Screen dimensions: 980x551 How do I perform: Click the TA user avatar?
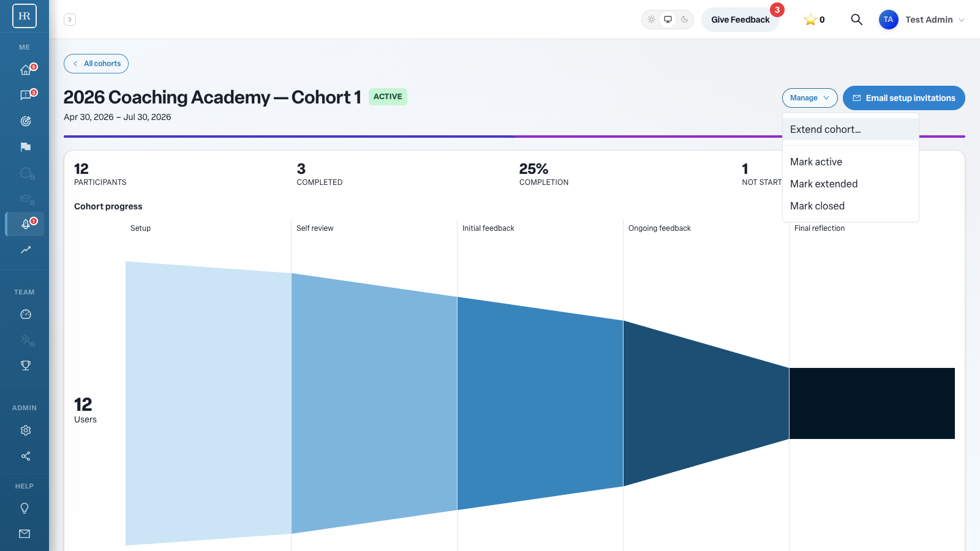tap(889, 20)
